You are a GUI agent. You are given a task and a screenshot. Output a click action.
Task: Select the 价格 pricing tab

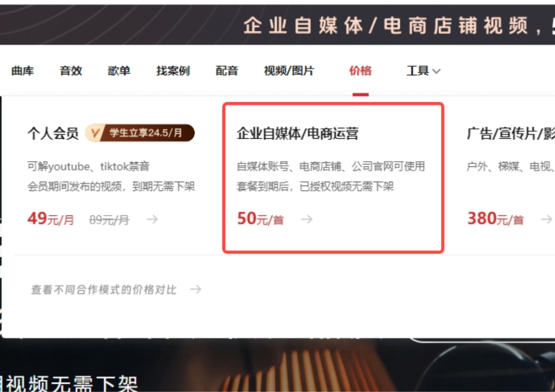click(x=360, y=71)
